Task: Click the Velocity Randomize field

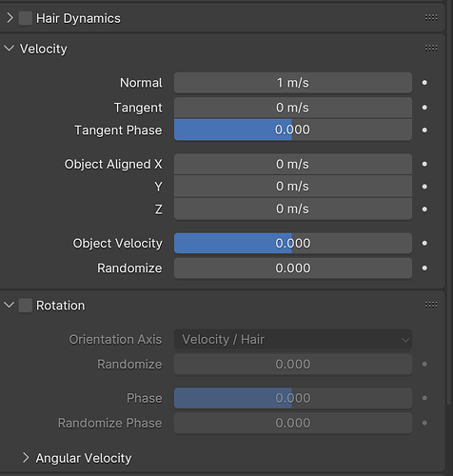Action: click(293, 268)
